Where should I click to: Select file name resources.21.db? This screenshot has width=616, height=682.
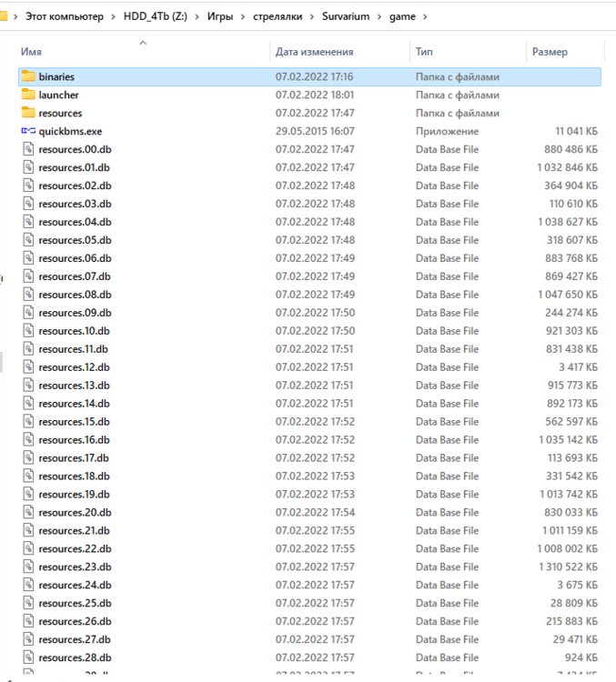pyautogui.click(x=74, y=531)
